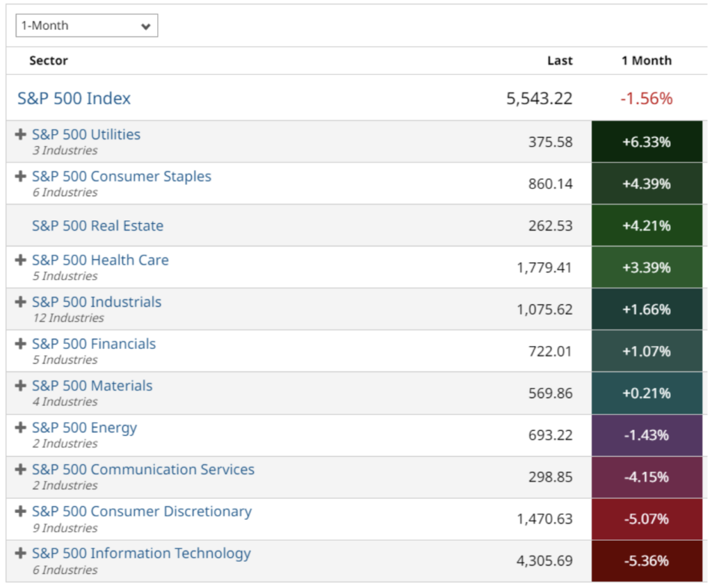The width and height of the screenshot is (712, 588).
Task: Select the -5.07% Consumer Discretionary cell
Action: 647,518
